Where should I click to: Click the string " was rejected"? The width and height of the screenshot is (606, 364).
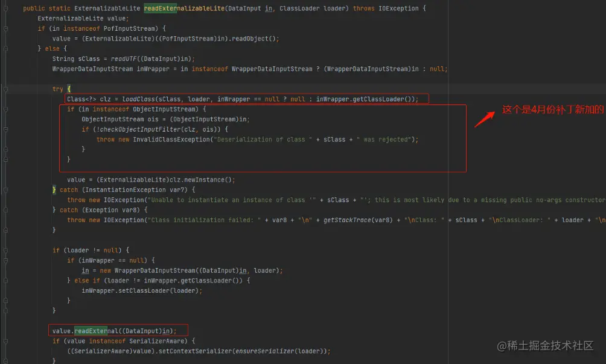(383, 139)
